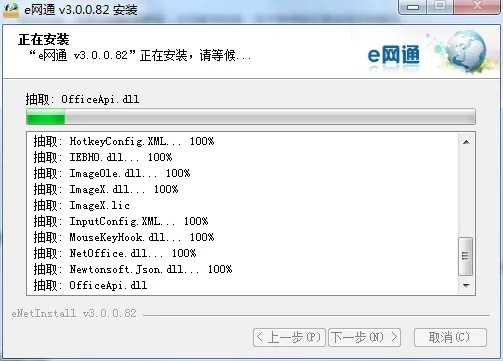Select the last OfficeApi.dll log line

tap(90, 285)
